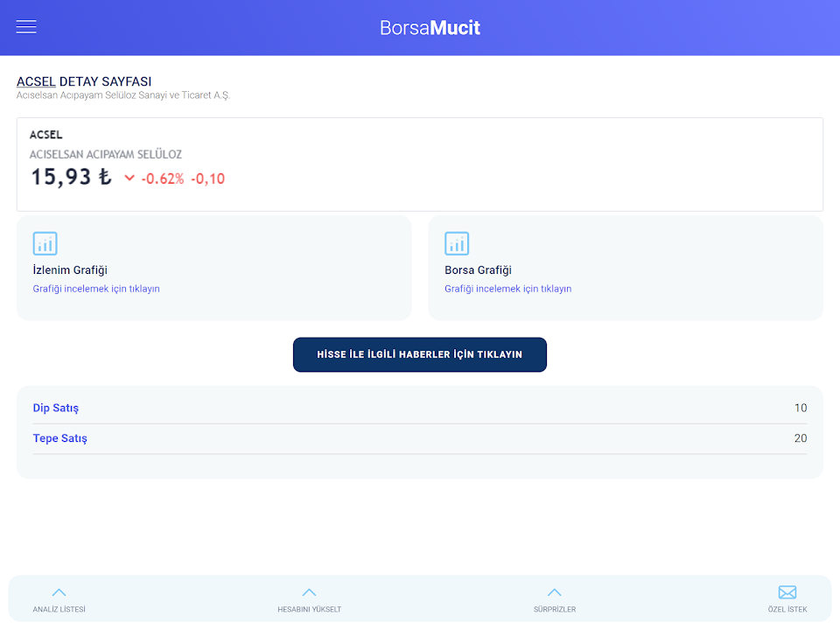Click the İzlenim Grafiği card title
Screen dimensions: 840x630
[x=70, y=270]
